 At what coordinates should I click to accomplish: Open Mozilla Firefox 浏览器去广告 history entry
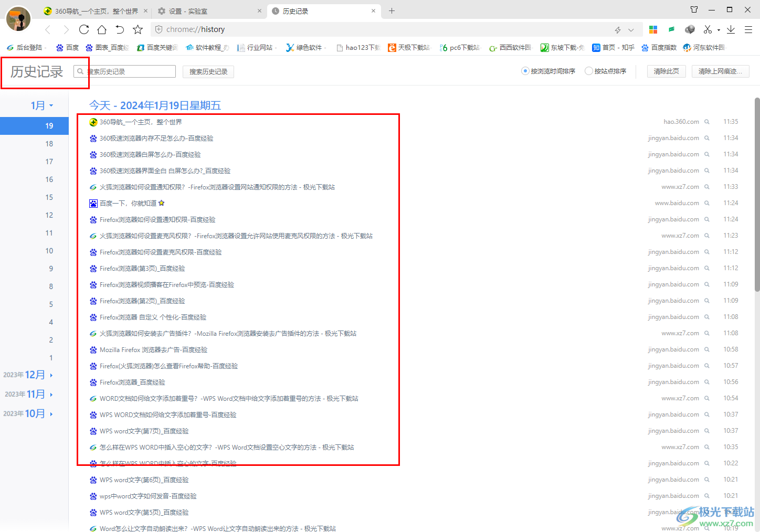[153, 349]
